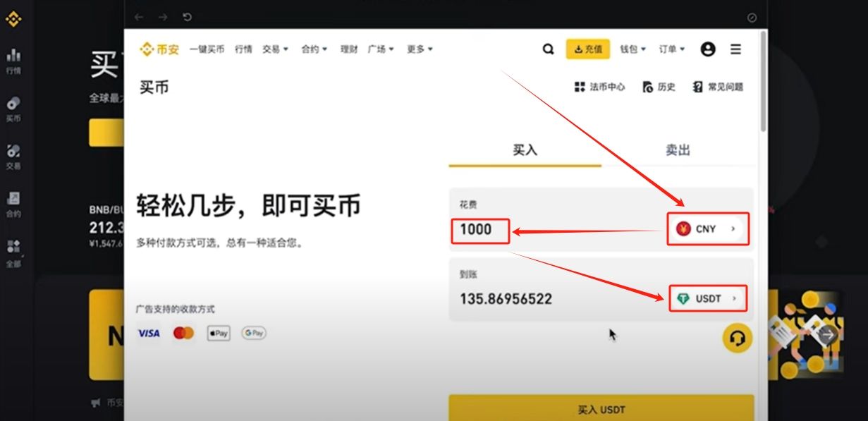The width and height of the screenshot is (868, 421).
Task: Click the 买入 USDT button
Action: pyautogui.click(x=601, y=409)
